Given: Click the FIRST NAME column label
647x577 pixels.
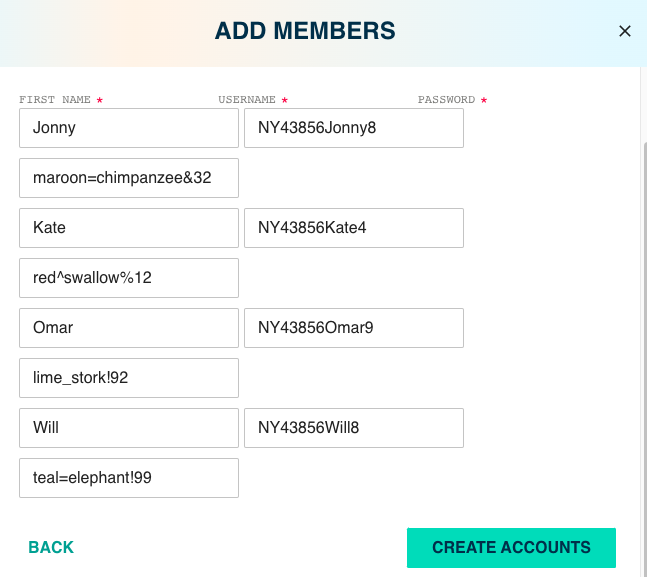Looking at the screenshot, I should point(55,100).
